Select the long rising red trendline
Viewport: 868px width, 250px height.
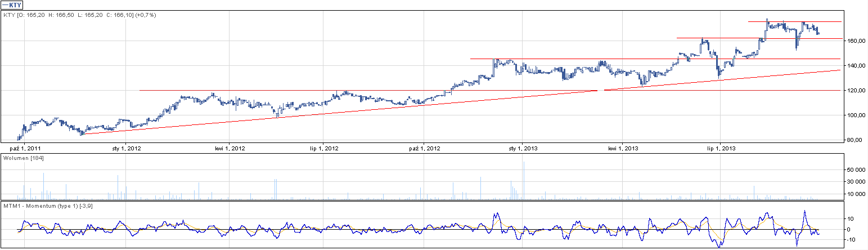point(461,101)
